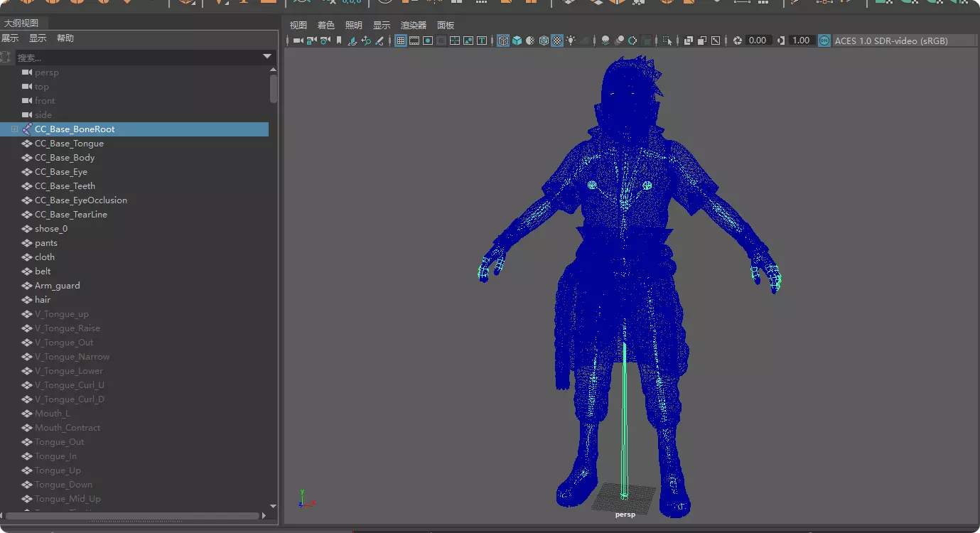Click the Select Camera icon in viewport toolbar

298,41
